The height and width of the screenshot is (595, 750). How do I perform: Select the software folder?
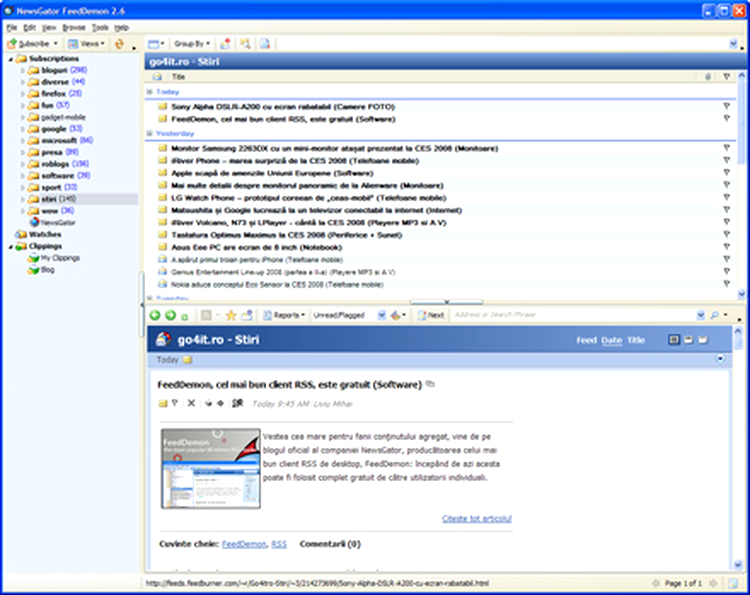[58, 176]
